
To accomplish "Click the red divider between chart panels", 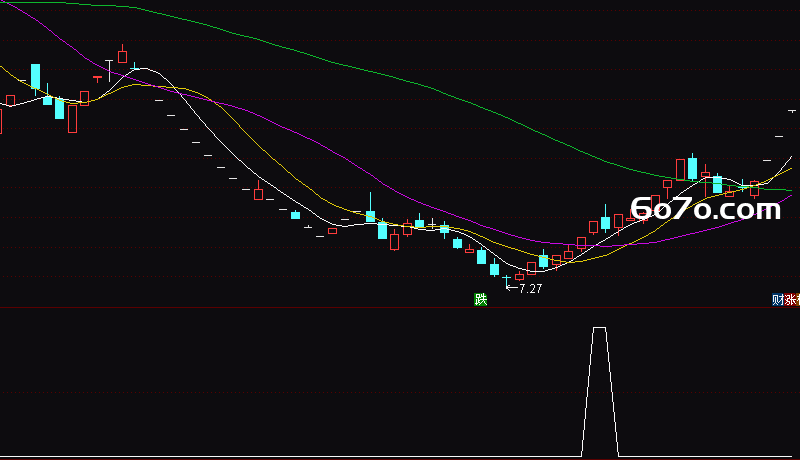I will point(400,308).
